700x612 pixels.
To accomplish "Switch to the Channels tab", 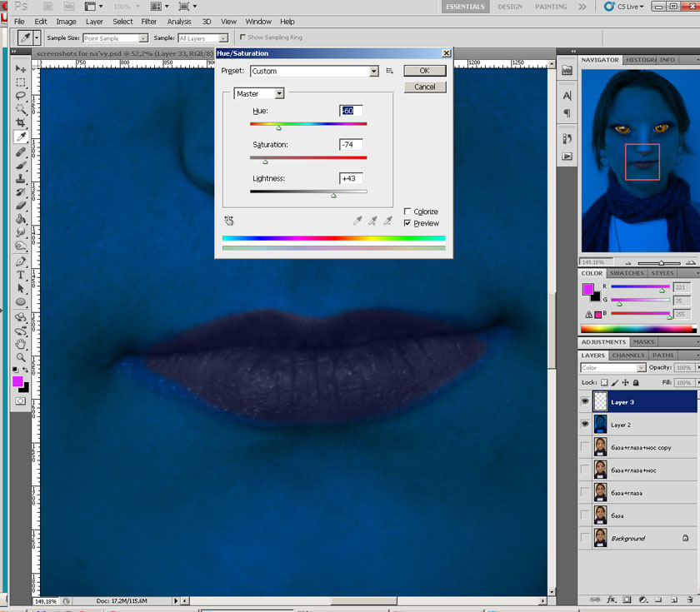I will click(x=627, y=356).
